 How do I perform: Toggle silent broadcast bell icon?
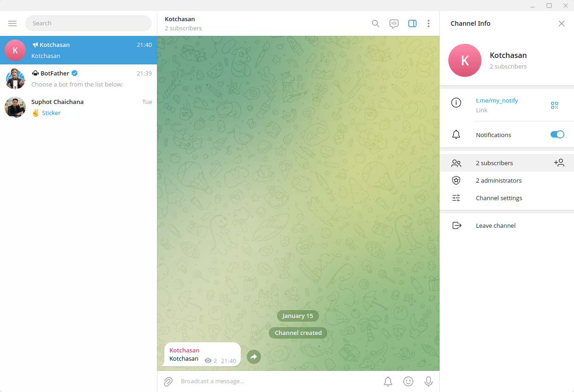pyautogui.click(x=388, y=381)
